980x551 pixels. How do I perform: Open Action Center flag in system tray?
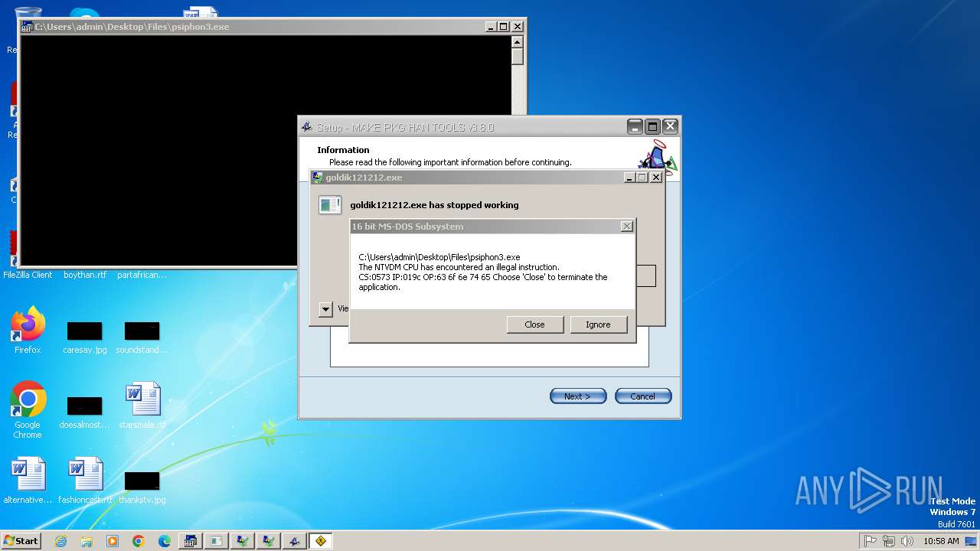[x=871, y=541]
